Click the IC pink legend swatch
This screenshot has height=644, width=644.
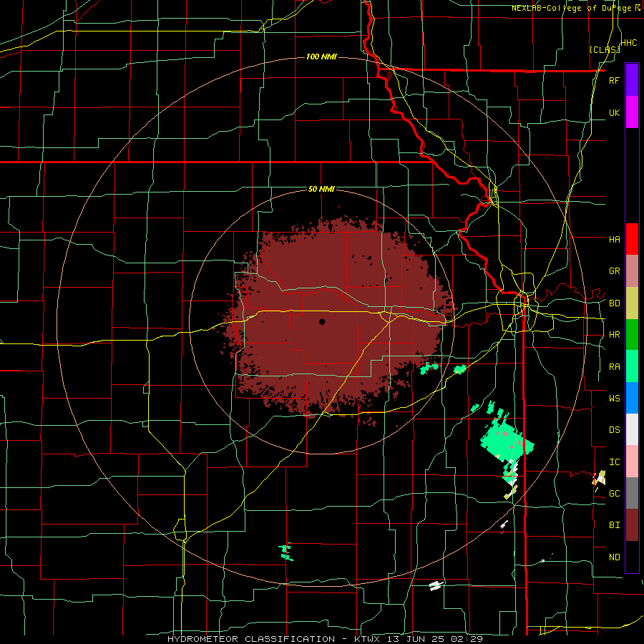pyautogui.click(x=632, y=462)
